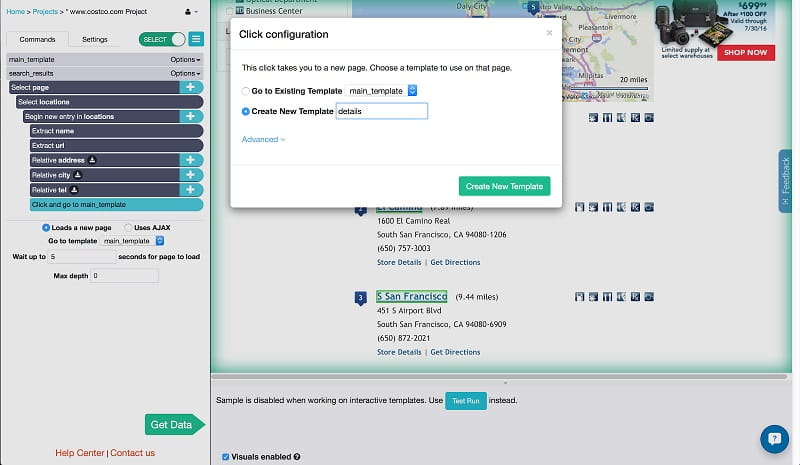Click plus button on Relative city row
Image resolution: width=800 pixels, height=465 pixels.
coord(191,175)
